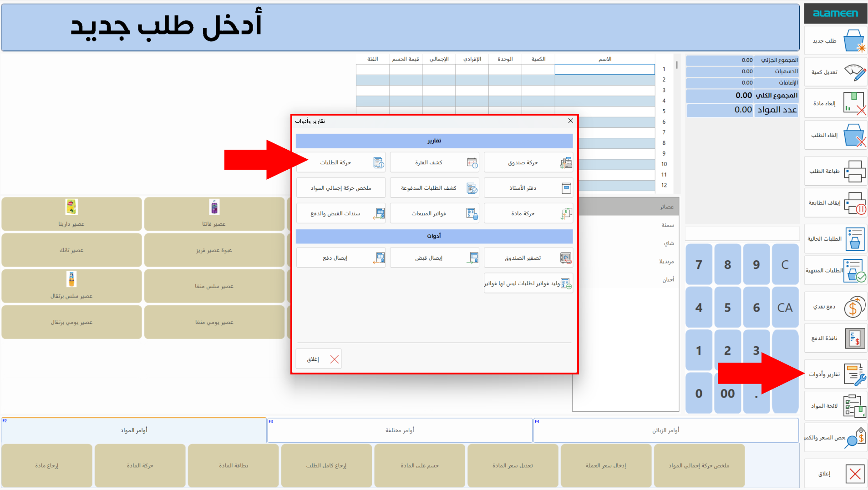Click the stop printing icon (إيقاف الطباعة)
Screen dimensions: 868x490
[854, 203]
